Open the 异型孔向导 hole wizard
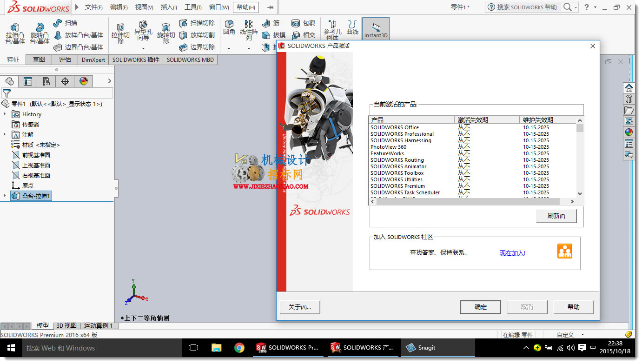The image size is (642, 364). 143,31
